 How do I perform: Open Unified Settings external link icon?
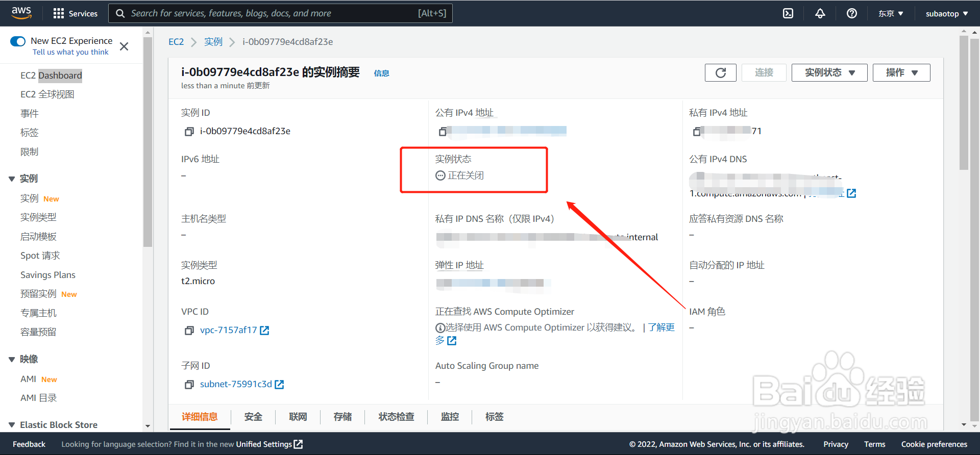(299, 444)
